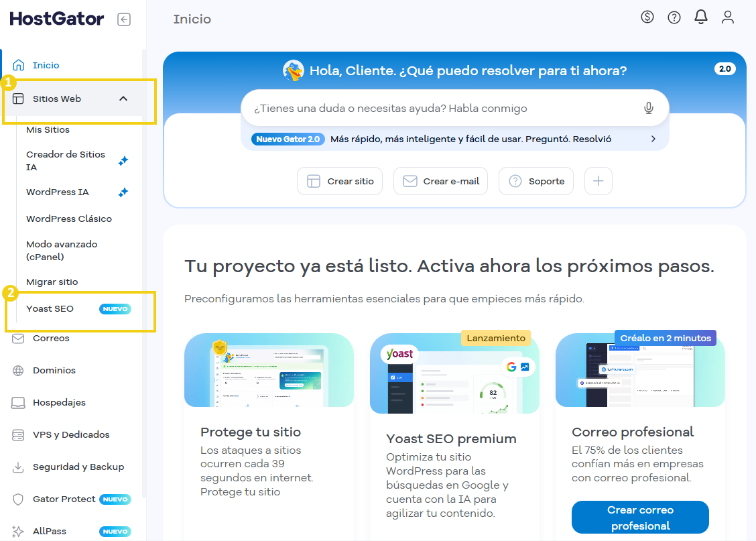Viewport: 756px width, 541px height.
Task: Click the 'Créalo en 2 minutos' tag
Action: pyautogui.click(x=666, y=338)
